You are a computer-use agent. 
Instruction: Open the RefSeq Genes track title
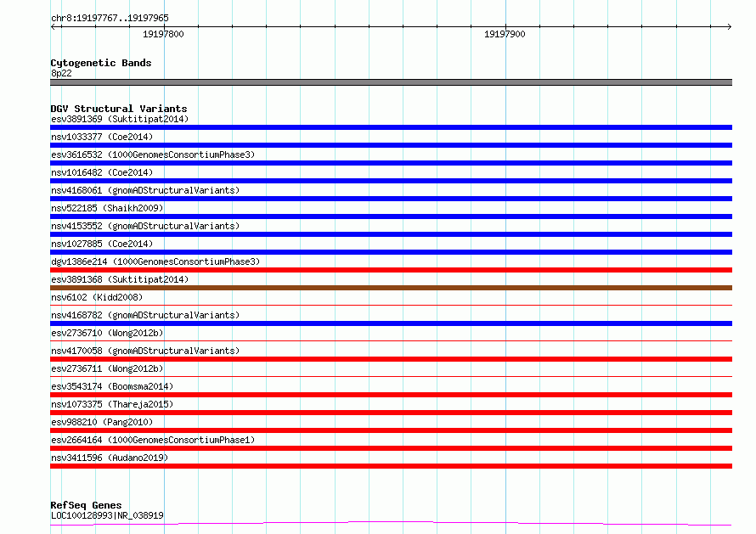[x=86, y=505]
